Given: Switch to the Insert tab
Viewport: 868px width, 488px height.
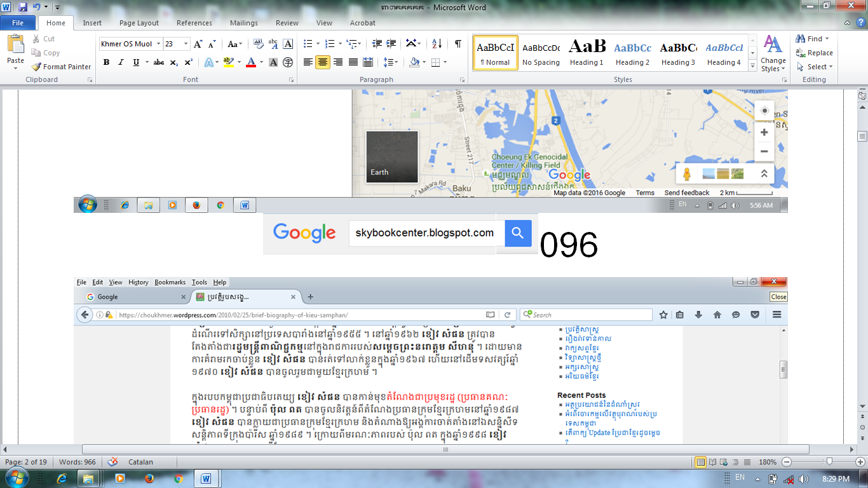Looking at the screenshot, I should click(92, 23).
